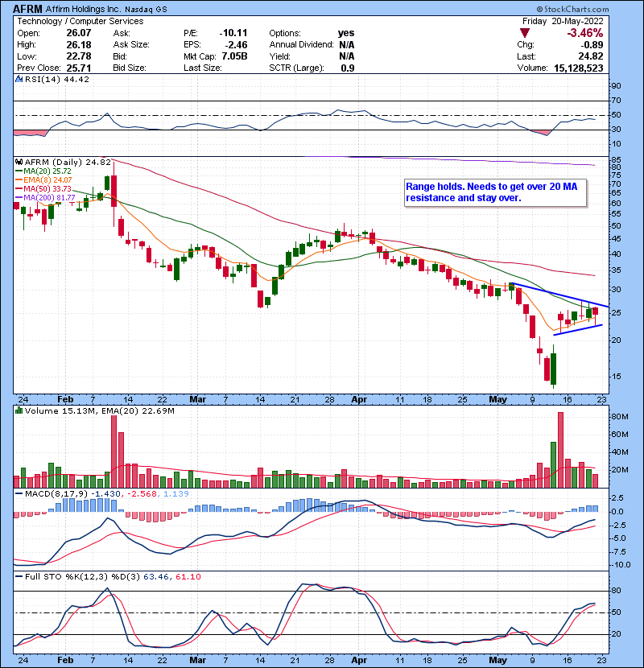644x668 pixels.
Task: Click the tallest red volume bar in May
Action: click(x=560, y=450)
